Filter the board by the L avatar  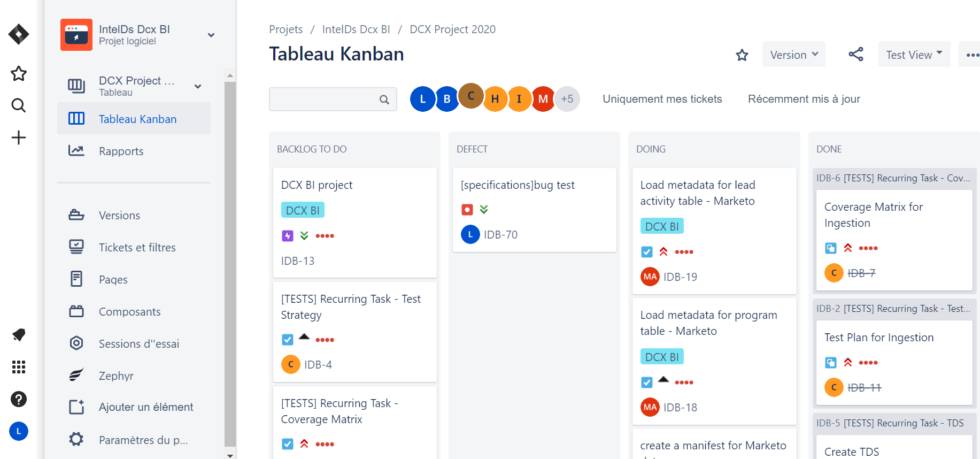tap(422, 98)
